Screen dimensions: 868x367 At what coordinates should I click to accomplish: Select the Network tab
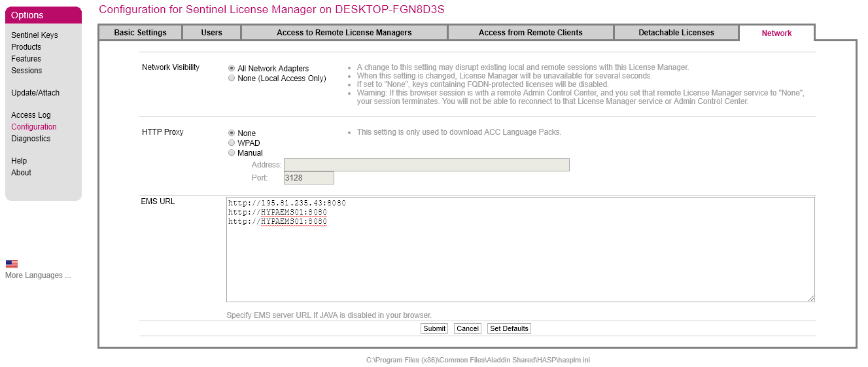[x=776, y=33]
